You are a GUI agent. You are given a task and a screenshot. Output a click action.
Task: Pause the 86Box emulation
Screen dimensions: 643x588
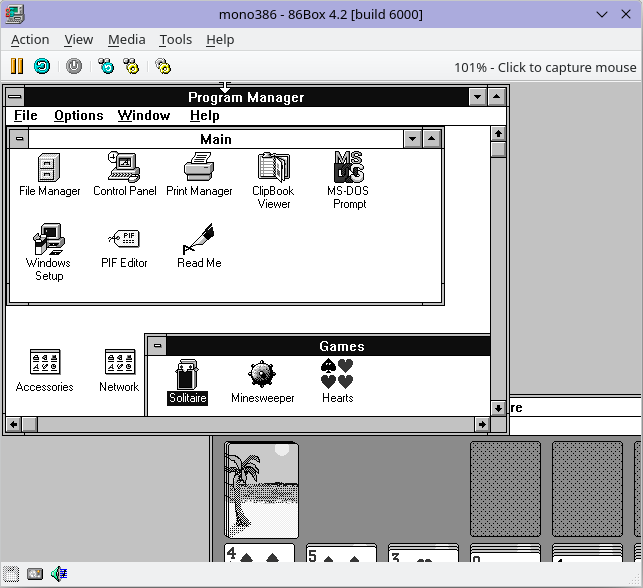pos(17,66)
